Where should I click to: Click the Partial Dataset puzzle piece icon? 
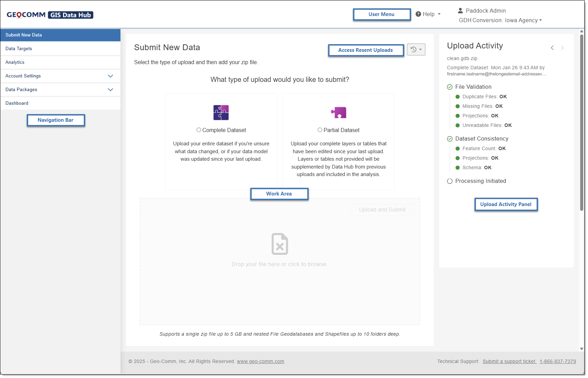click(339, 113)
